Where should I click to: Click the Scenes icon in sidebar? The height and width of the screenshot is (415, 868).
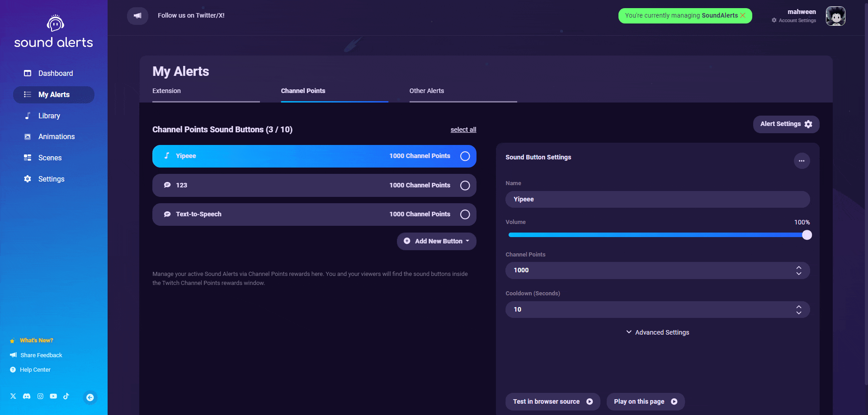pos(28,158)
